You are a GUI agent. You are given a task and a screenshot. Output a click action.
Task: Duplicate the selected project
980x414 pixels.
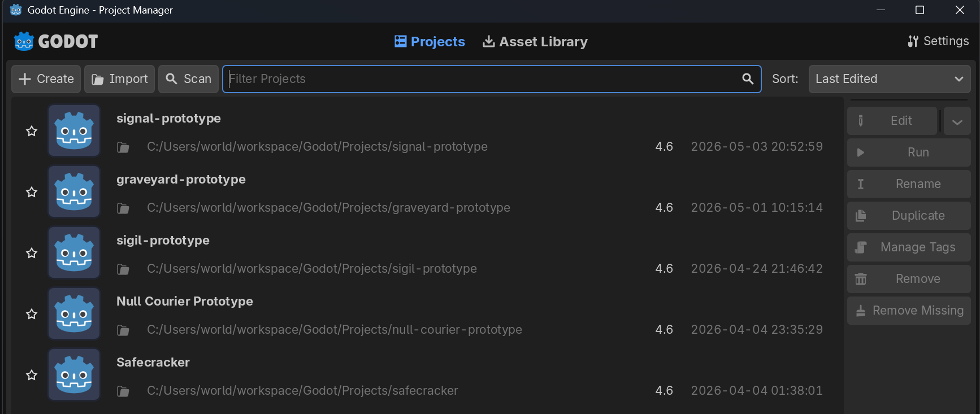pos(909,216)
